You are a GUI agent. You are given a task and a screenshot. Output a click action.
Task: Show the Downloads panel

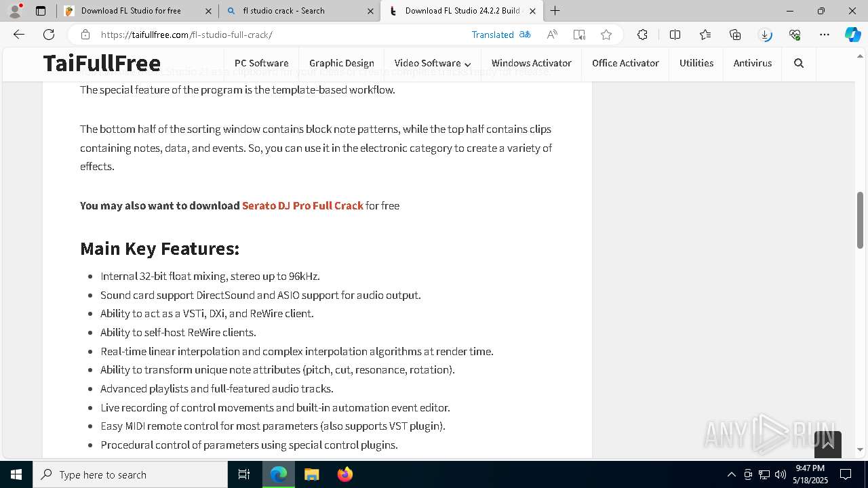765,35
